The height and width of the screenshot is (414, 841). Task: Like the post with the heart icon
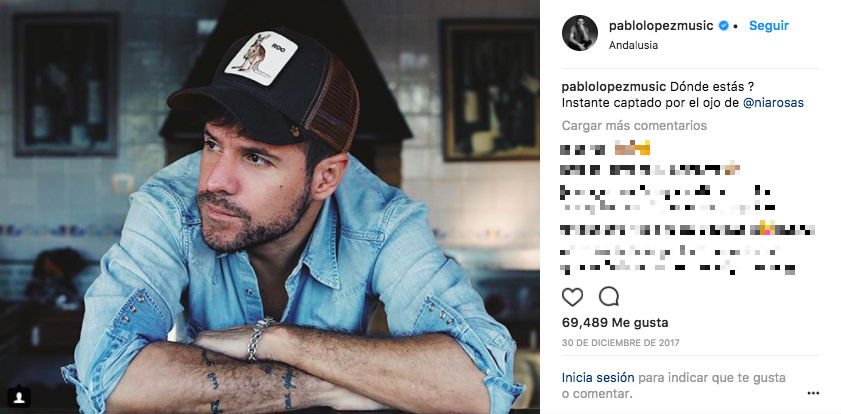572,297
